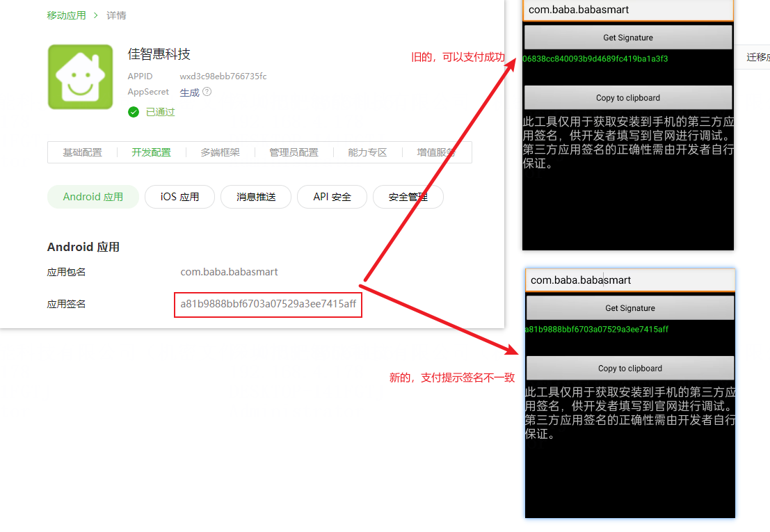
Task: Click the 应用签名 label
Action: [x=66, y=305]
